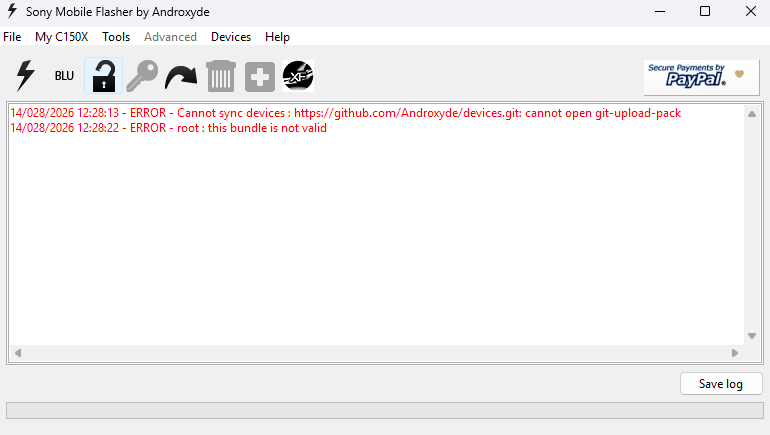Image resolution: width=770 pixels, height=435 pixels.
Task: Click the bottom progress bar
Action: [385, 410]
